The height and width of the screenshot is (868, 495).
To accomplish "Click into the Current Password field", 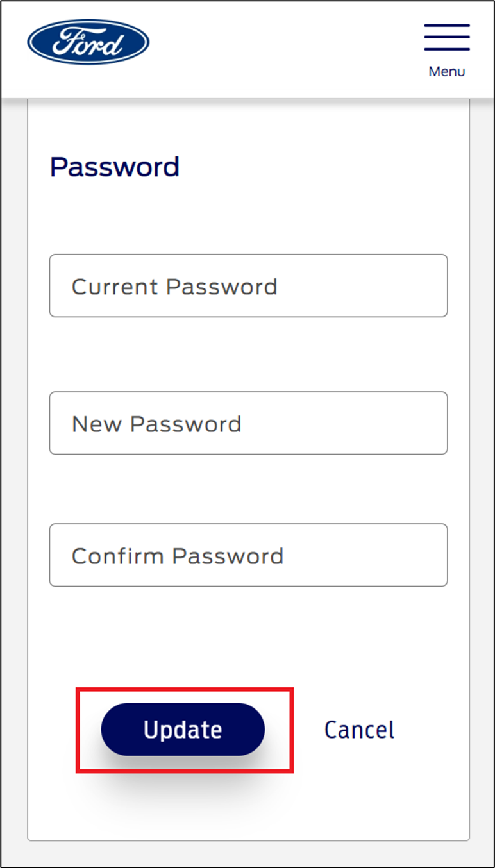I will pyautogui.click(x=248, y=286).
